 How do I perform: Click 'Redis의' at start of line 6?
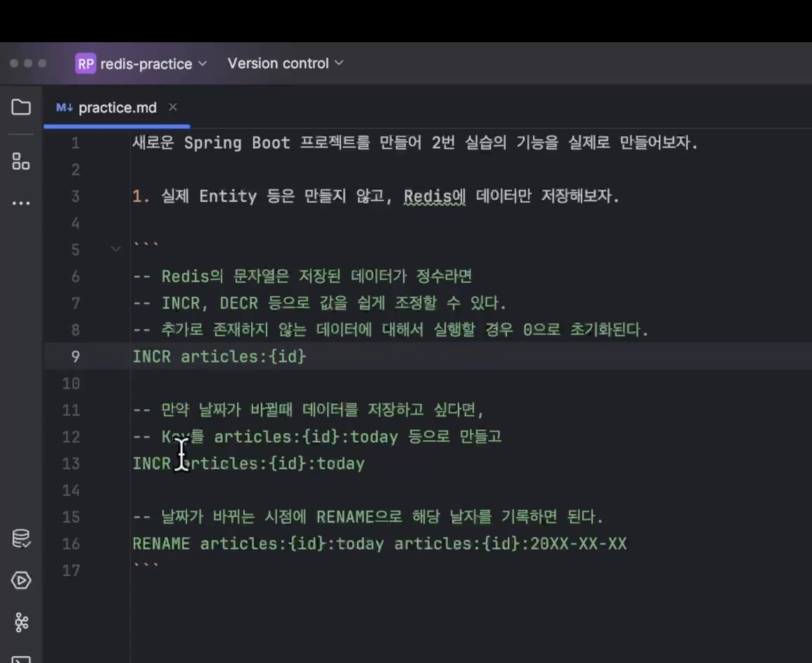[192, 277]
